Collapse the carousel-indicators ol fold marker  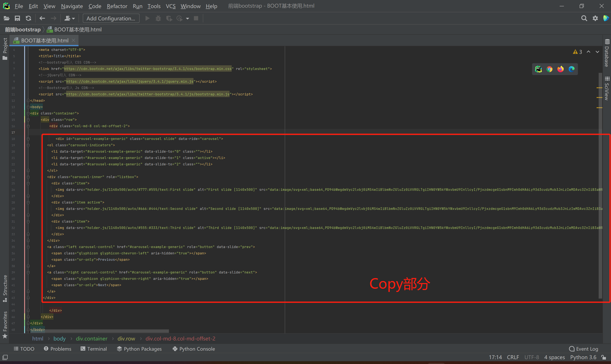pos(28,145)
